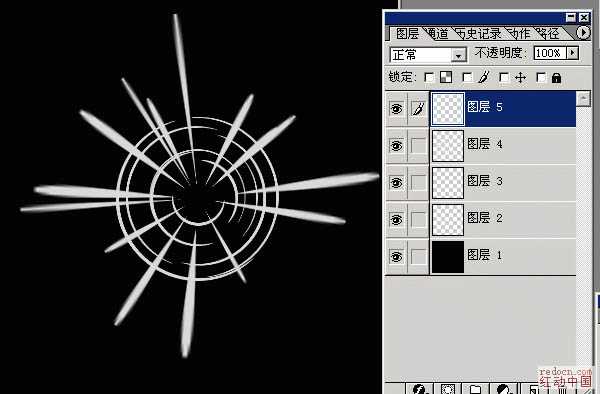
Task: Link 图层 1 using its link box
Action: [418, 256]
